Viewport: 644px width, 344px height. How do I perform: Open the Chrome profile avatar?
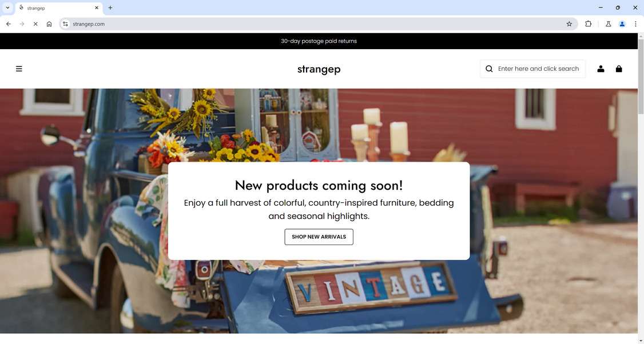(622, 24)
